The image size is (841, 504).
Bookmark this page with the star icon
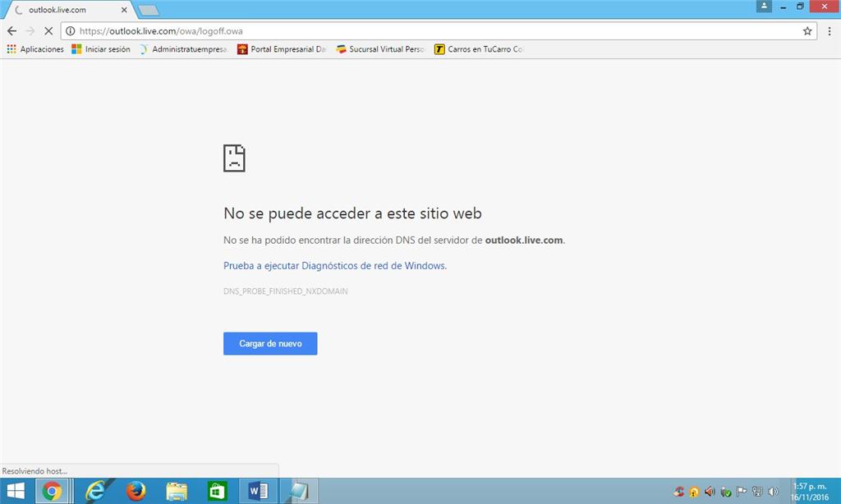pyautogui.click(x=807, y=31)
